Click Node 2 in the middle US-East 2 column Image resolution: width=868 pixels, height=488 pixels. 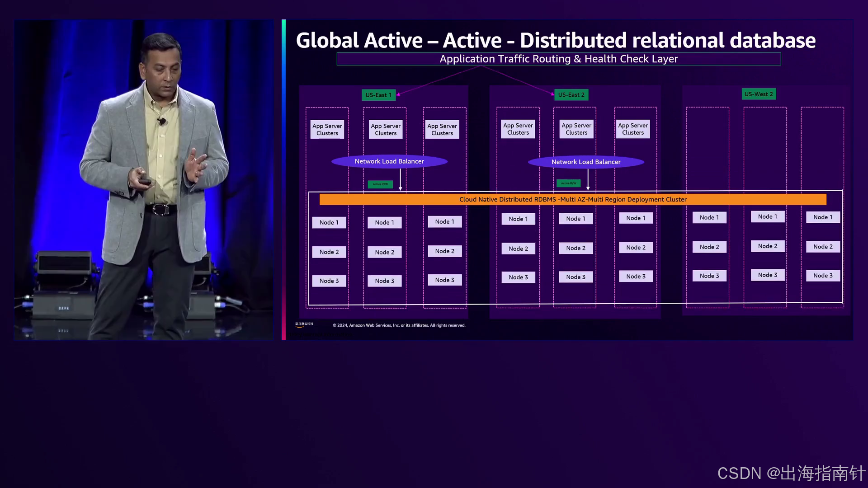(x=576, y=248)
